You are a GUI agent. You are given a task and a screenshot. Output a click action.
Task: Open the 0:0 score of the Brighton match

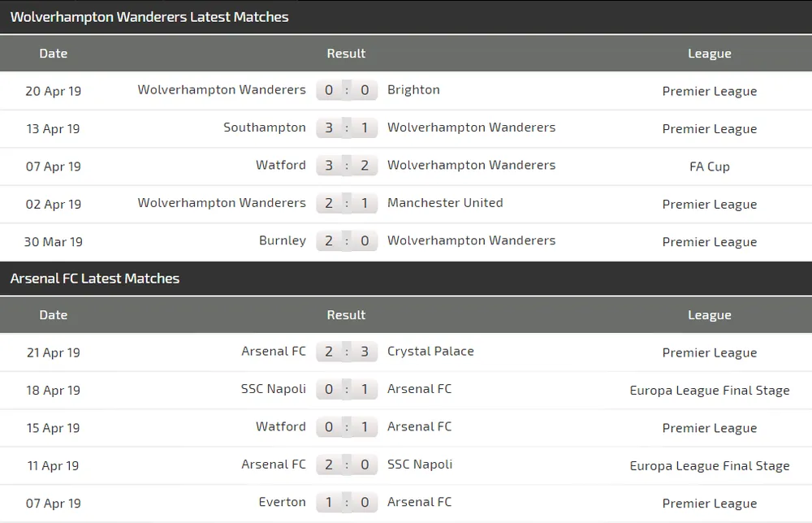coord(347,90)
